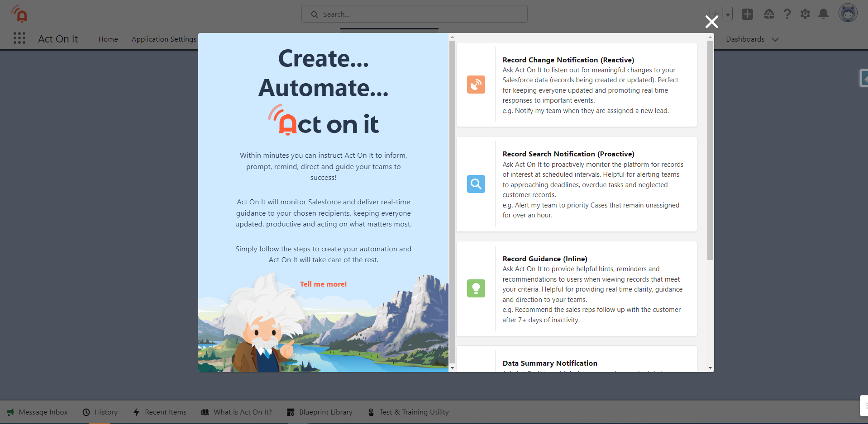This screenshot has height=424, width=868.
Task: Click the blue Record Search magnifier icon
Action: [476, 184]
